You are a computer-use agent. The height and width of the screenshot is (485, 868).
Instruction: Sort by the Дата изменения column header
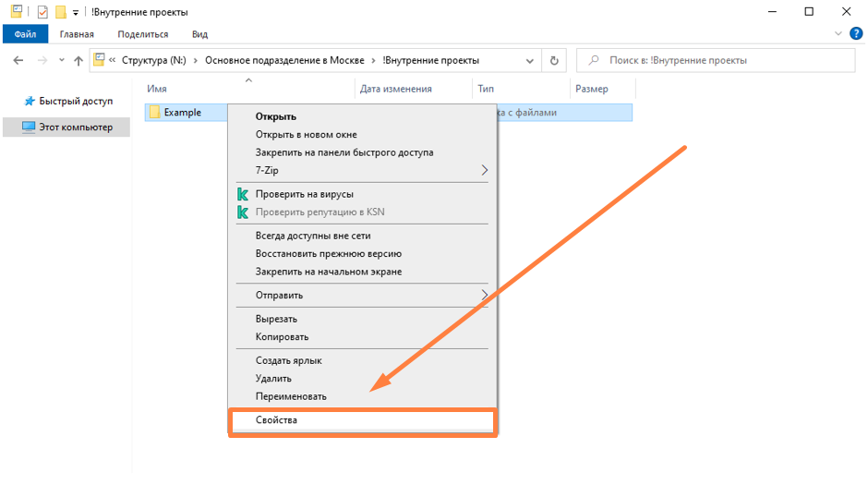(x=396, y=90)
